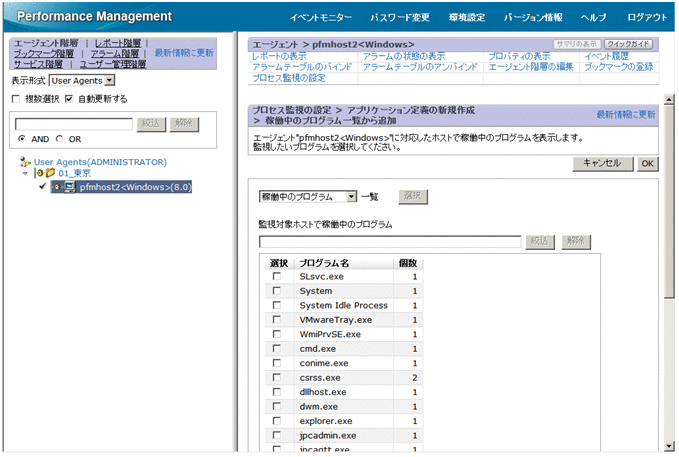The height and width of the screenshot is (457, 679).
Task: Click the 選択 button beside the 稼働中のプログラム dropdown
Action: point(413,196)
